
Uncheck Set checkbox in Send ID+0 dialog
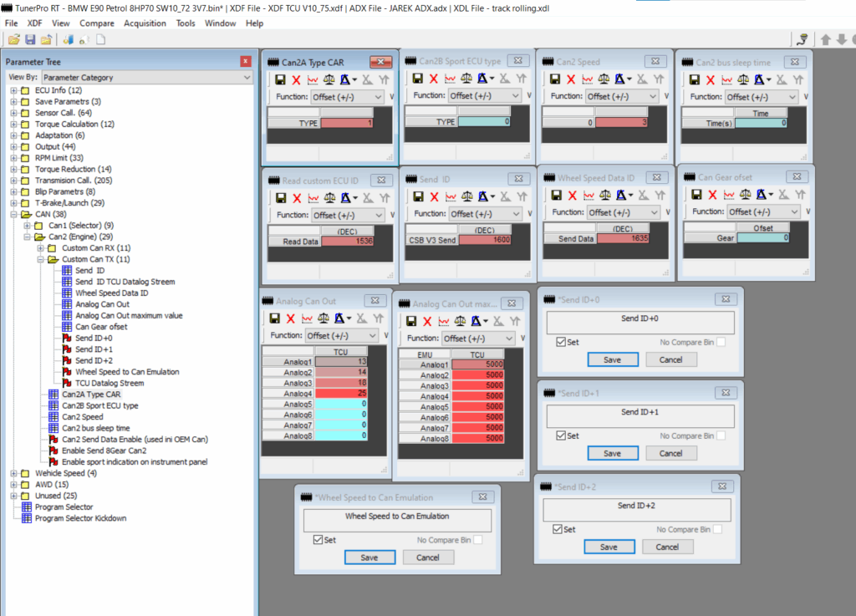pos(561,342)
